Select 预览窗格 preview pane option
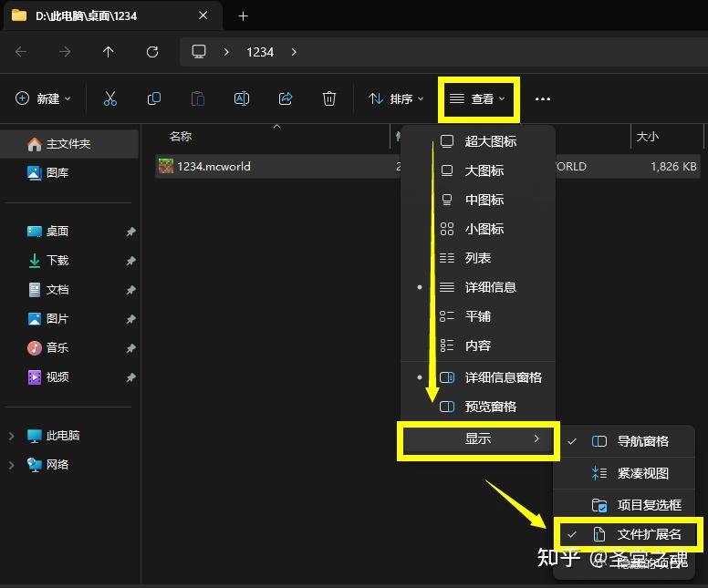 pos(478,407)
